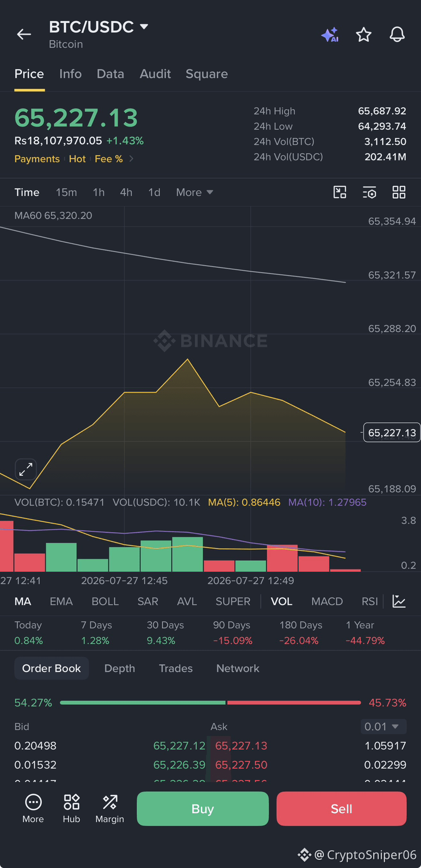Tap the green Buy button
This screenshot has height=868, width=421.
[x=203, y=809]
